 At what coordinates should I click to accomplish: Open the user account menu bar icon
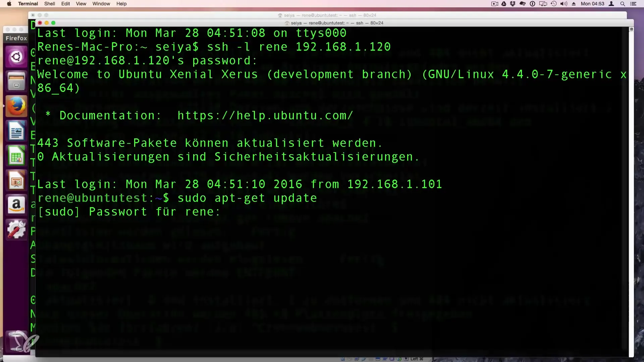click(x=611, y=4)
